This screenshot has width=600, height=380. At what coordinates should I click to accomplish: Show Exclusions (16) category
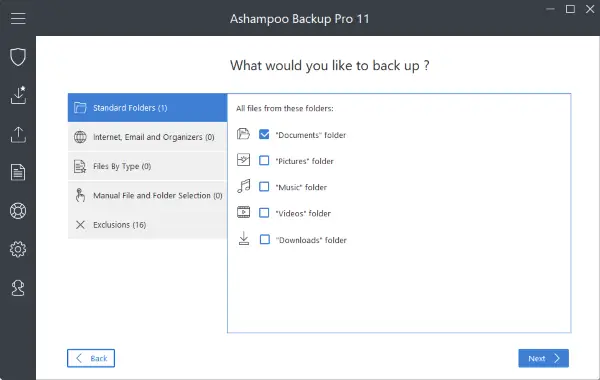147,225
